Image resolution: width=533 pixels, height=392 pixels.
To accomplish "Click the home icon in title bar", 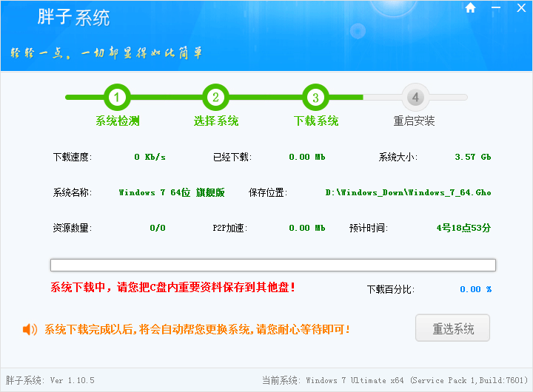I will click(471, 8).
